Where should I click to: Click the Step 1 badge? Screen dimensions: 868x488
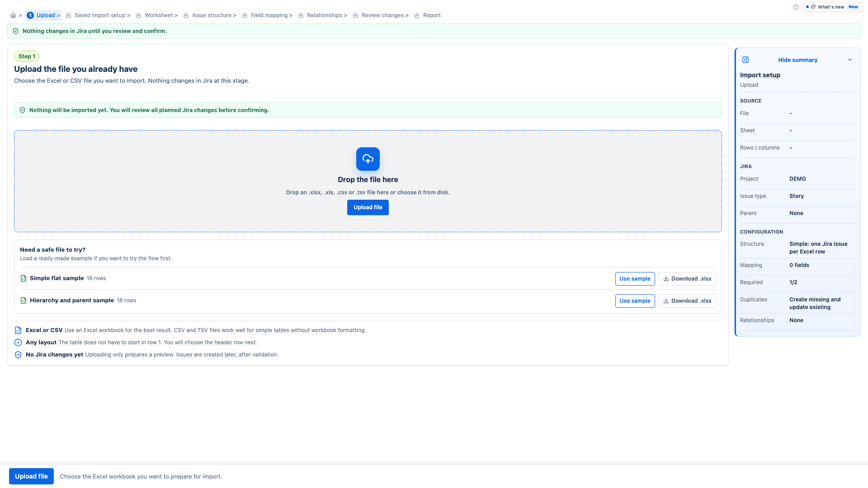pos(27,56)
